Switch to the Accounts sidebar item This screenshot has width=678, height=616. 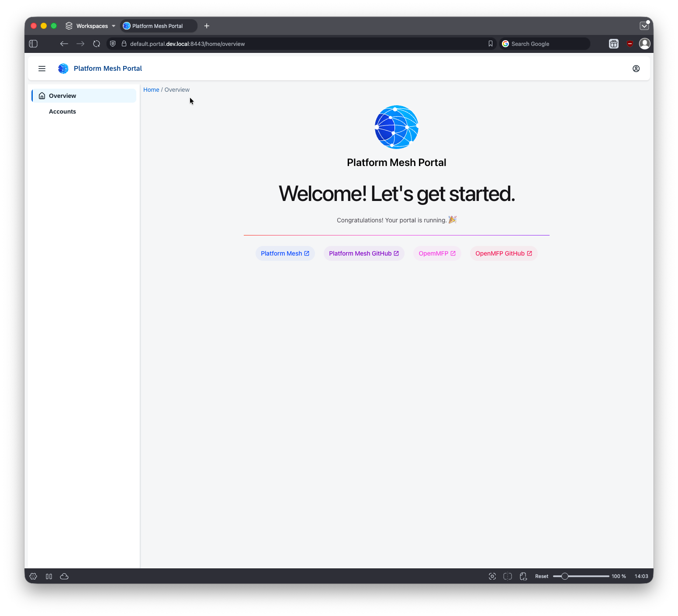(62, 111)
